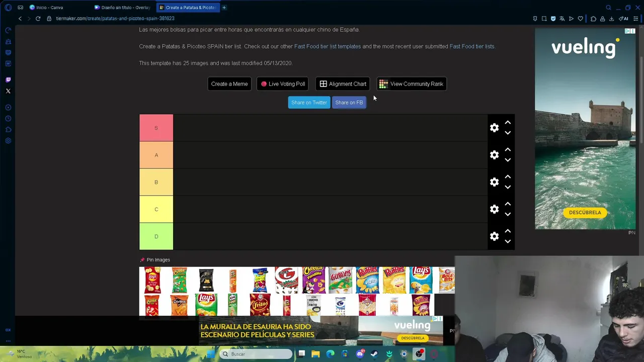Open sidebar extensions cube icon
644x362 pixels.
tap(8, 130)
